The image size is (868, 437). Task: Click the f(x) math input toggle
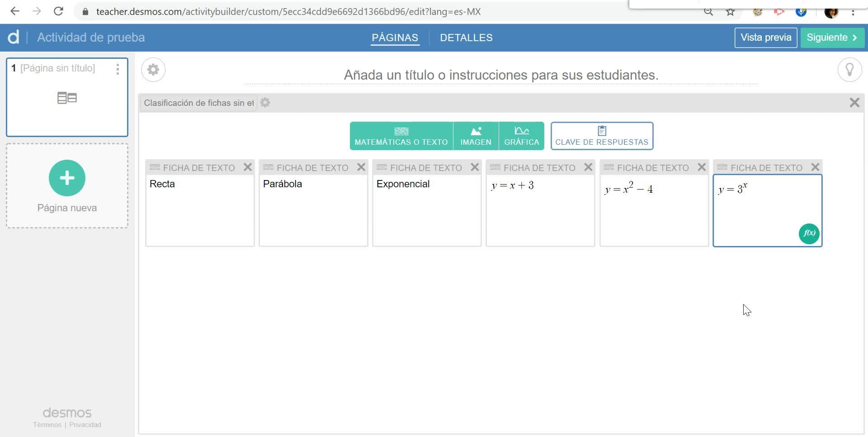(x=809, y=233)
